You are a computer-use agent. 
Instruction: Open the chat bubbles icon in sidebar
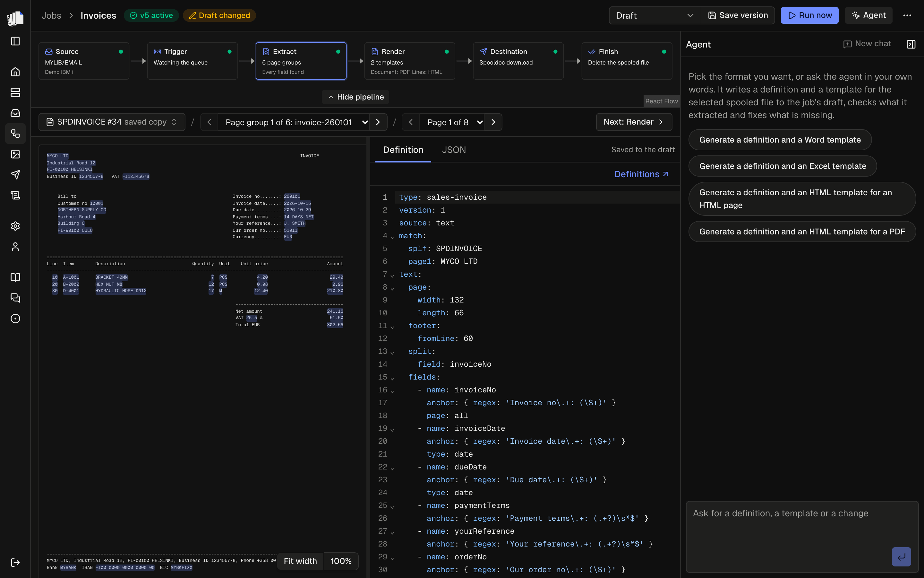pos(15,298)
